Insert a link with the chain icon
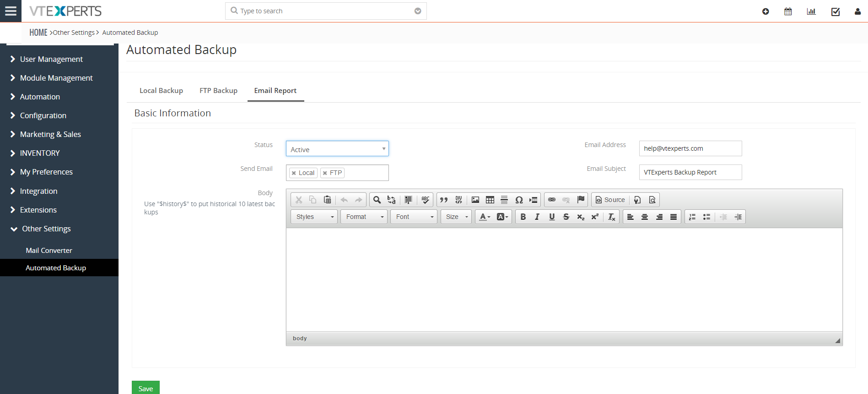 pos(552,200)
